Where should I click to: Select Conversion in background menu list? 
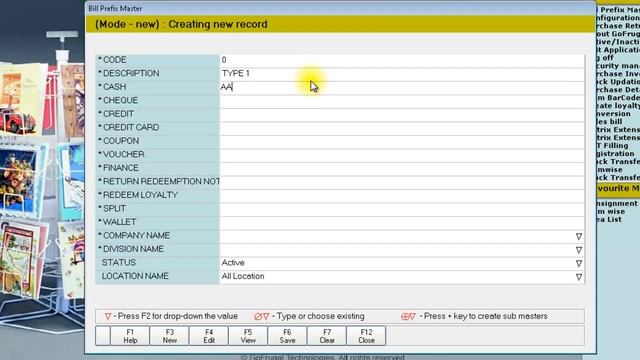613,114
